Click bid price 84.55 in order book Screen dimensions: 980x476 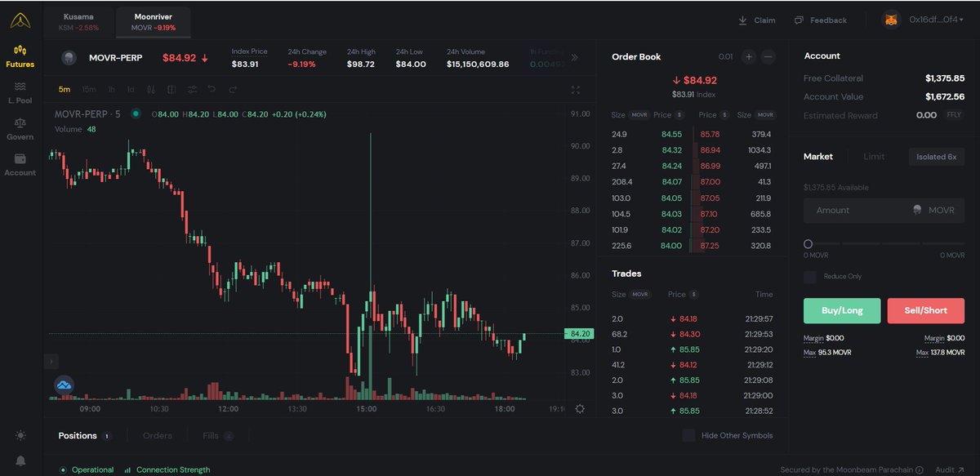(x=671, y=134)
